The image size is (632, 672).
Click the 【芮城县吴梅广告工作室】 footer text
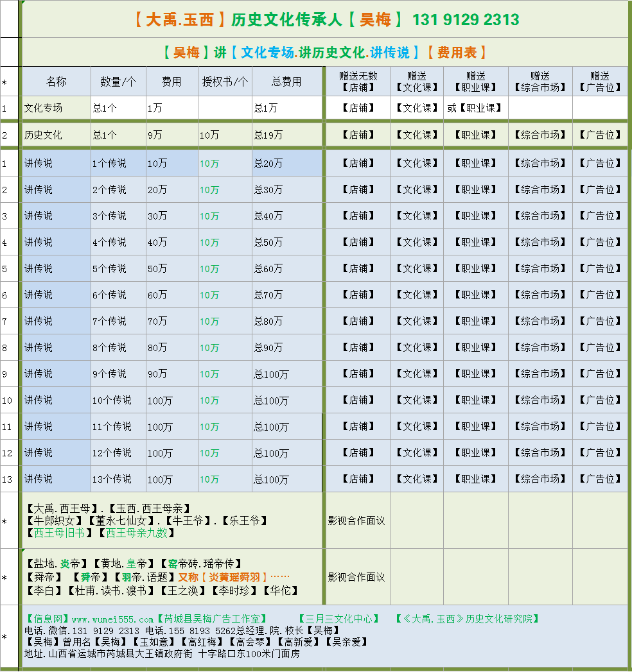point(212,619)
